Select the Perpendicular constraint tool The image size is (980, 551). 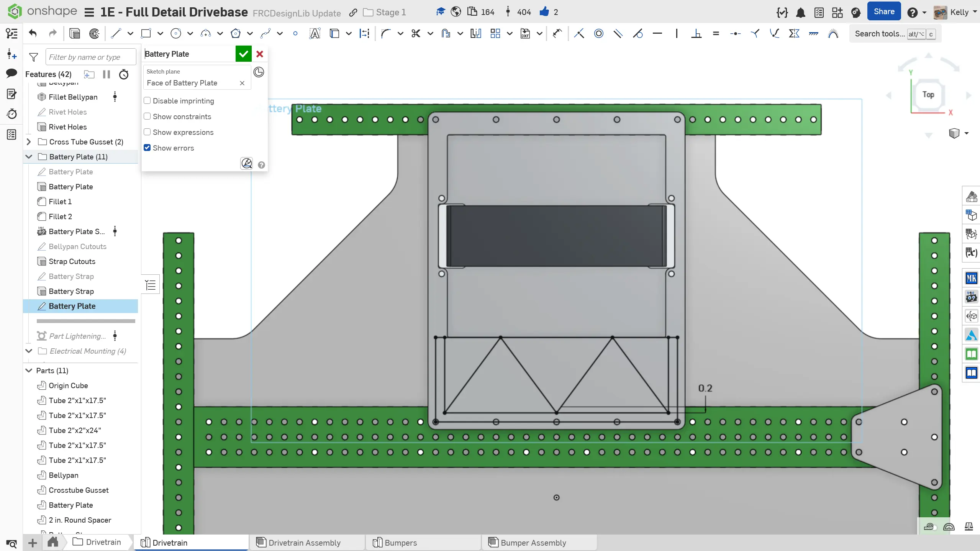click(696, 34)
